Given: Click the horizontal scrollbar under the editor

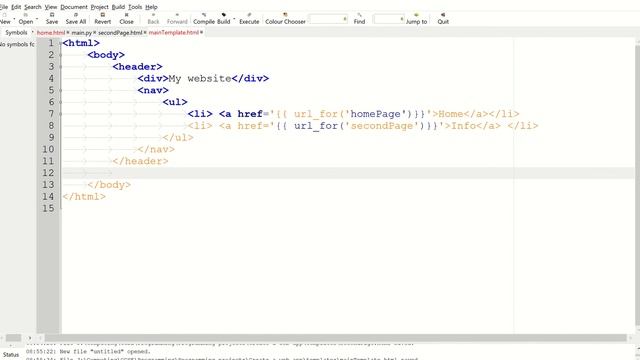Looking at the screenshot, I should [336, 338].
